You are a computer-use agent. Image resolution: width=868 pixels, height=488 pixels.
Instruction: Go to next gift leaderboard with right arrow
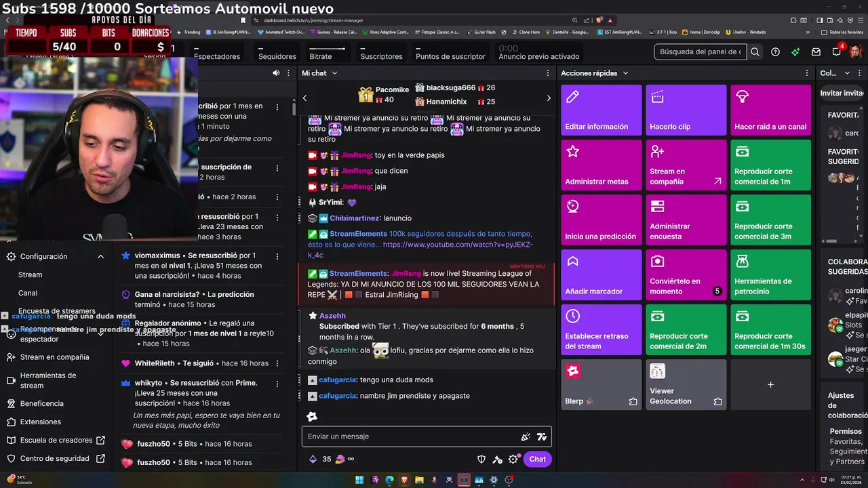549,98
